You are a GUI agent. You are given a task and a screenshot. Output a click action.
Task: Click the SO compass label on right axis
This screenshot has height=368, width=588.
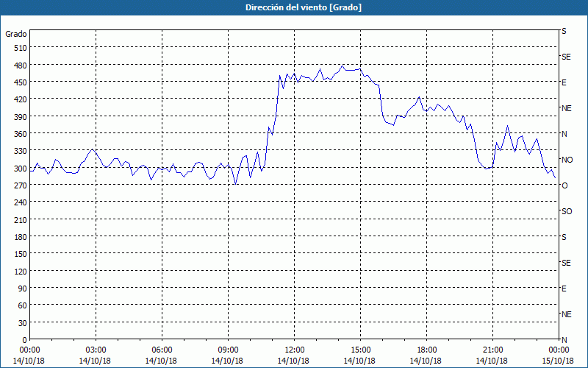tap(567, 211)
